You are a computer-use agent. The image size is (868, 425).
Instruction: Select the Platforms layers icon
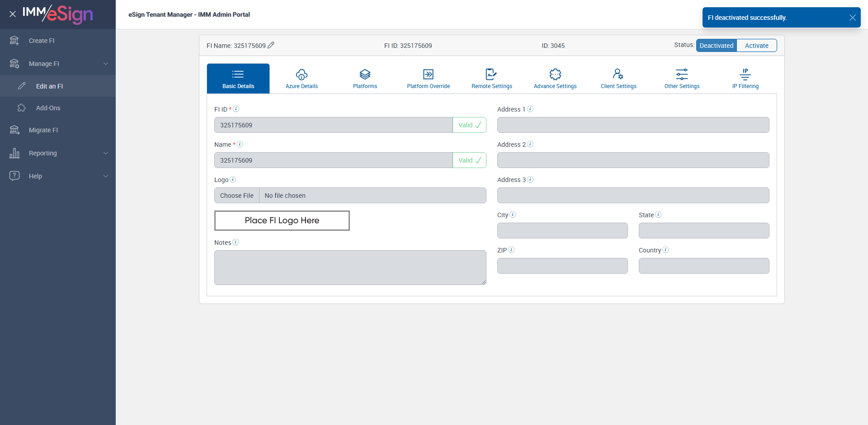tap(365, 75)
